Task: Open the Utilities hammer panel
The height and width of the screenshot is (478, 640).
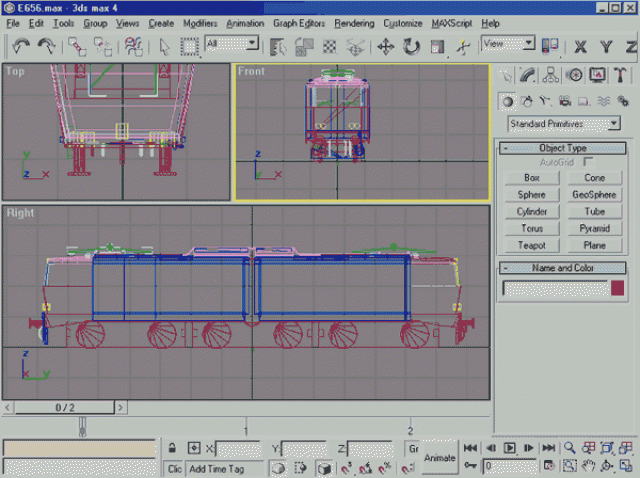Action: click(x=621, y=75)
